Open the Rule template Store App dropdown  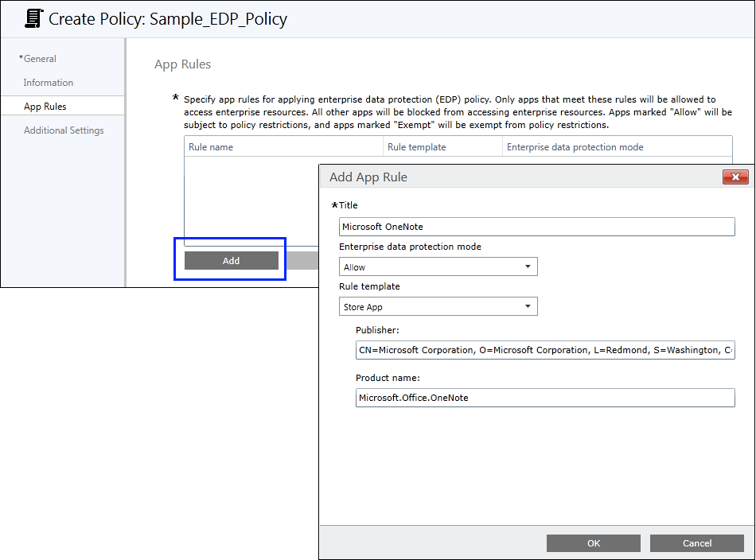pyautogui.click(x=438, y=307)
